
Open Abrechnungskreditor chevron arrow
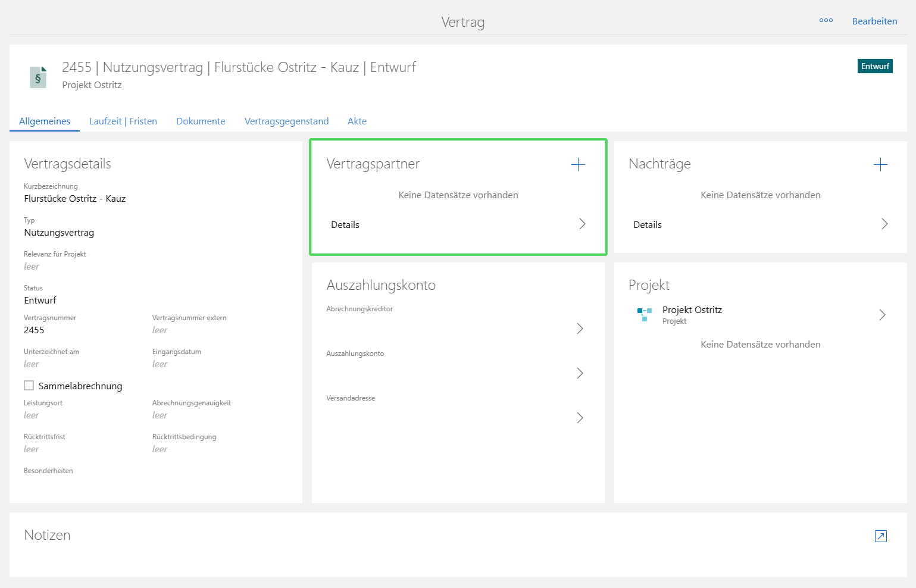pos(580,329)
